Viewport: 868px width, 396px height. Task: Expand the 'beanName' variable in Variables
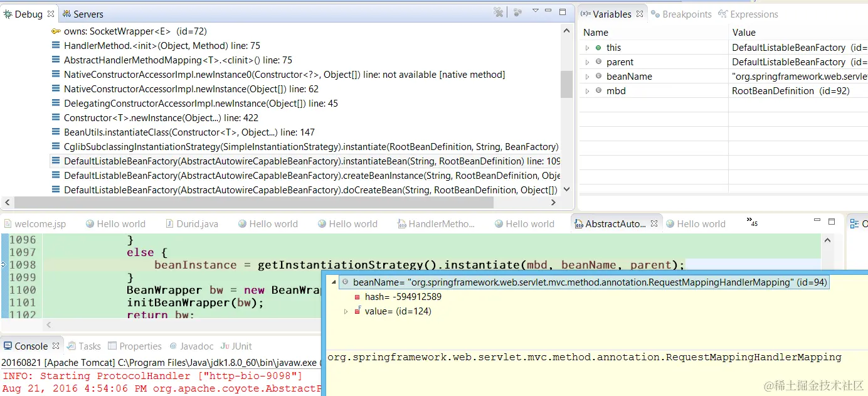coord(587,77)
